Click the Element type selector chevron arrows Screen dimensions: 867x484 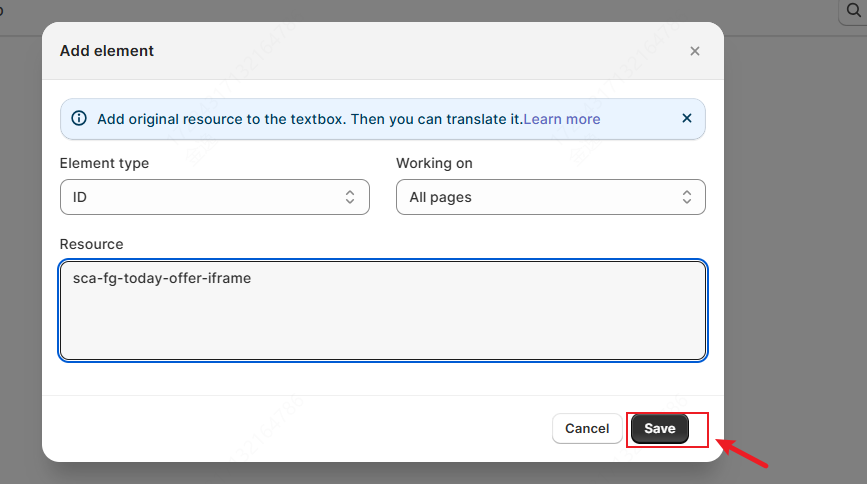click(350, 197)
